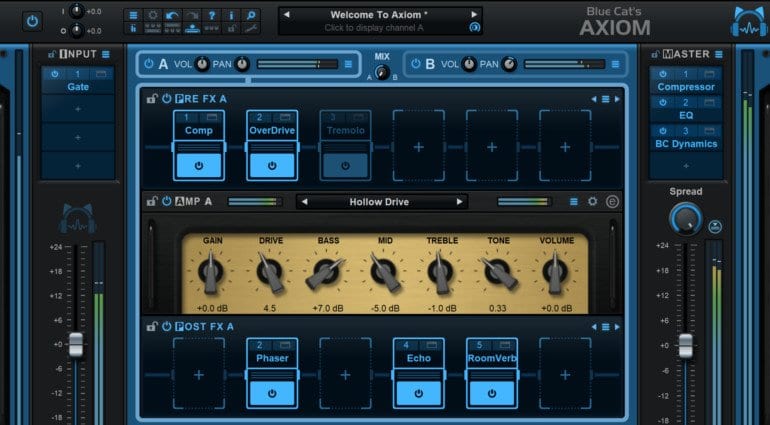
Task: Open the help question mark icon
Action: (x=212, y=16)
